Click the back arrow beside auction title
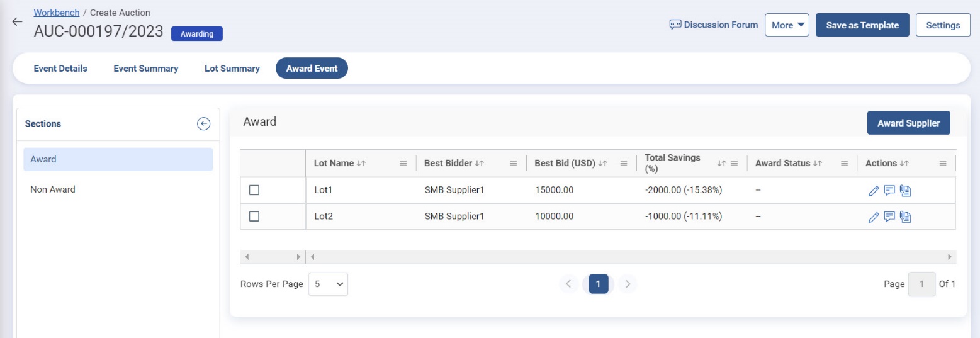Image resolution: width=980 pixels, height=338 pixels. pyautogui.click(x=17, y=21)
